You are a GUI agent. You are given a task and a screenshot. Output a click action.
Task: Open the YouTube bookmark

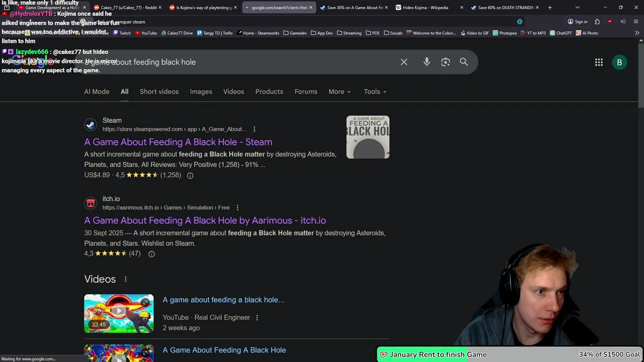pos(145,33)
